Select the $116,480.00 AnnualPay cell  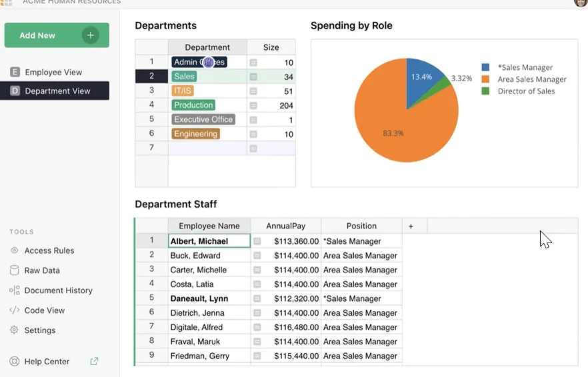click(286, 327)
